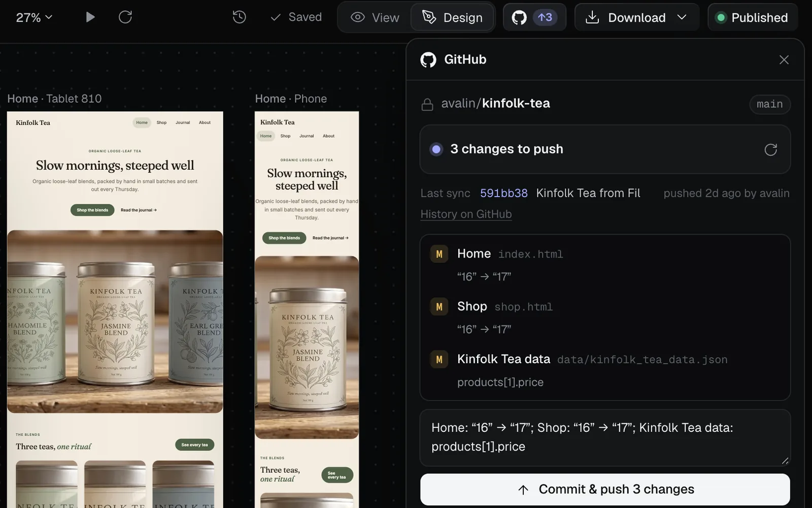Click the main branch badge
Screen dimensions: 812x508
[x=770, y=104]
